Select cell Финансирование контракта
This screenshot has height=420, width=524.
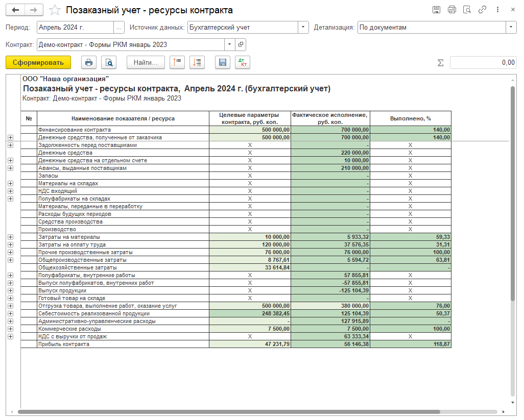pyautogui.click(x=123, y=130)
